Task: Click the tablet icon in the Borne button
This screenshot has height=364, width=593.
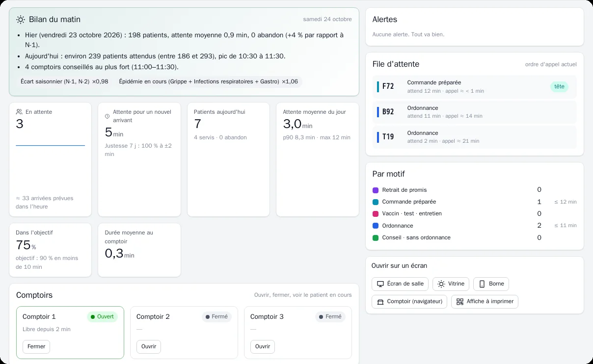Action: pos(482,284)
